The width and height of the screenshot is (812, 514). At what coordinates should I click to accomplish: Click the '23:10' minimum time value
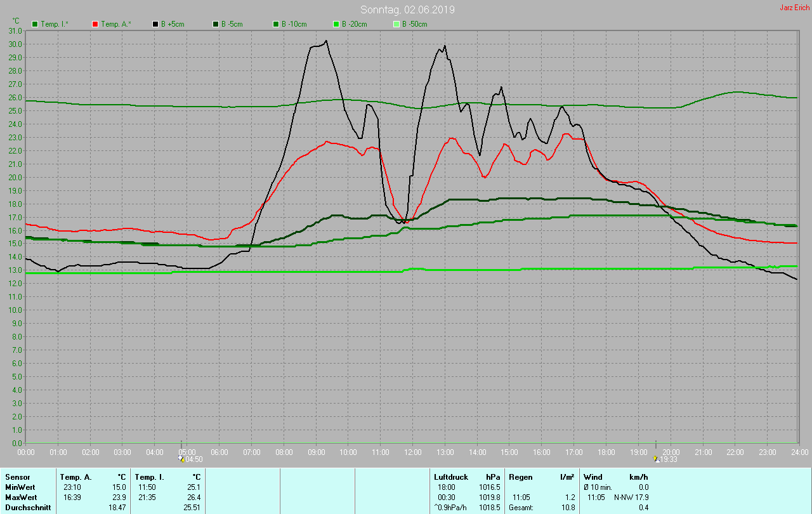72,487
